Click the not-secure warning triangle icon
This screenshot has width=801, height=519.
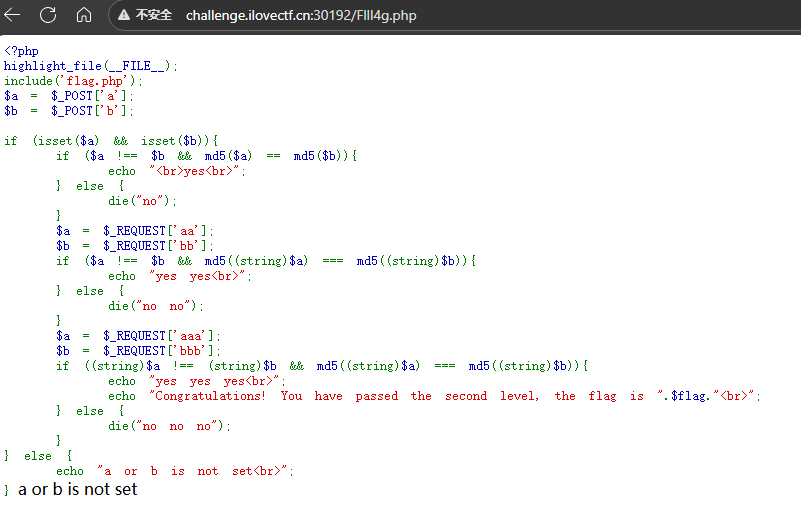tap(124, 15)
